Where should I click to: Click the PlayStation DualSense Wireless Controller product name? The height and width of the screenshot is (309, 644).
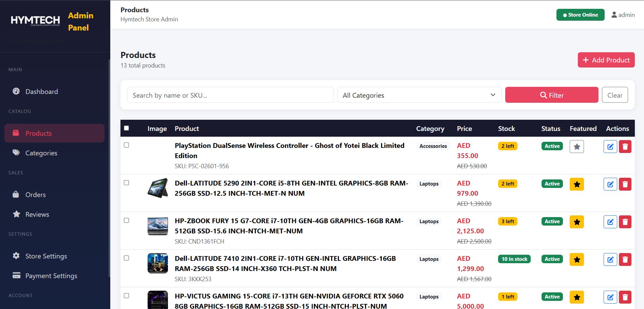tap(289, 151)
